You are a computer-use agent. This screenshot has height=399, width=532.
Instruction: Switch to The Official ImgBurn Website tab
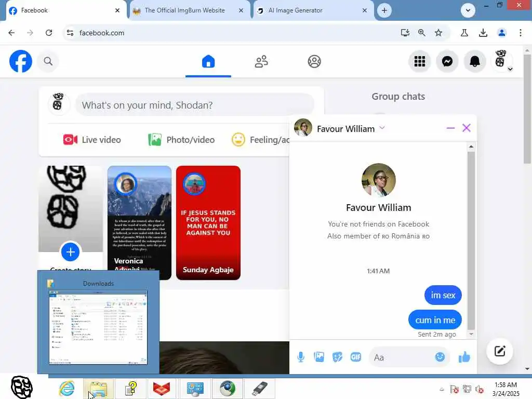[185, 10]
